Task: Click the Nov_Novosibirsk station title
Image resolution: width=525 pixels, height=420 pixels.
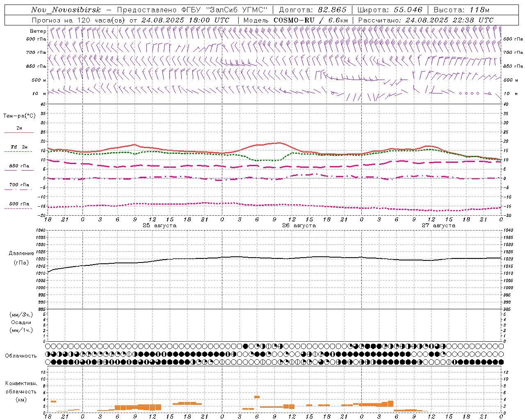Action: click(66, 10)
